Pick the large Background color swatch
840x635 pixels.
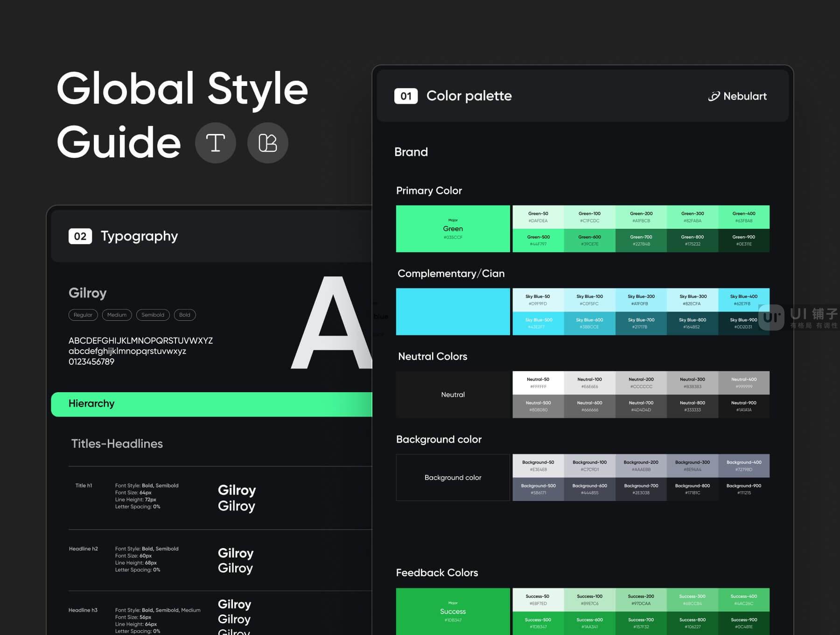pyautogui.click(x=453, y=478)
